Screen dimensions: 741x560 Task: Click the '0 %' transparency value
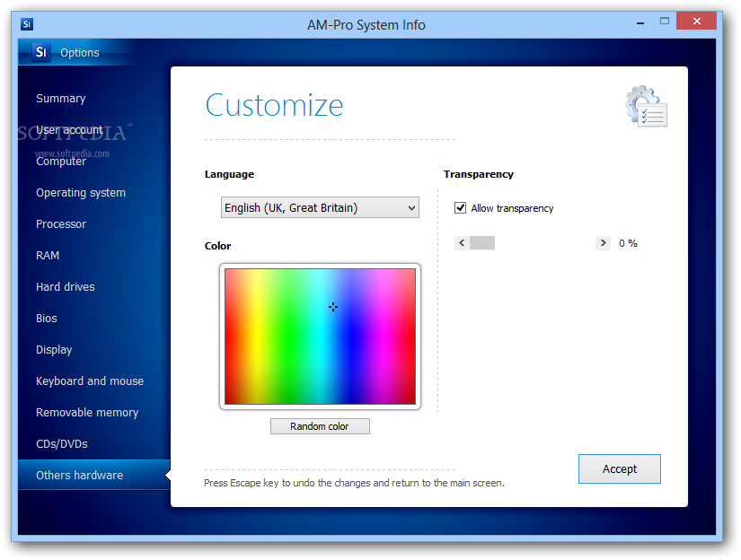point(628,243)
